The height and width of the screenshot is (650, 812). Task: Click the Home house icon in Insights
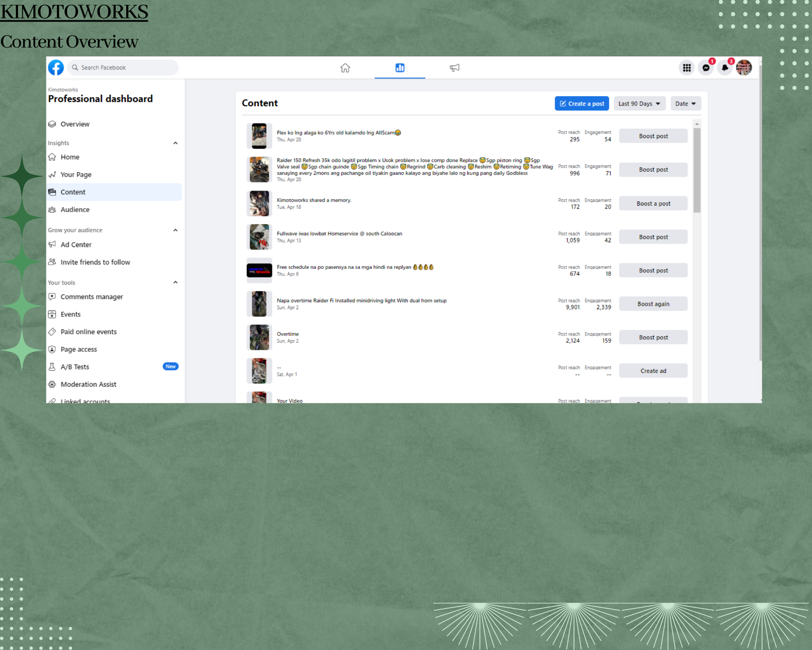point(52,157)
